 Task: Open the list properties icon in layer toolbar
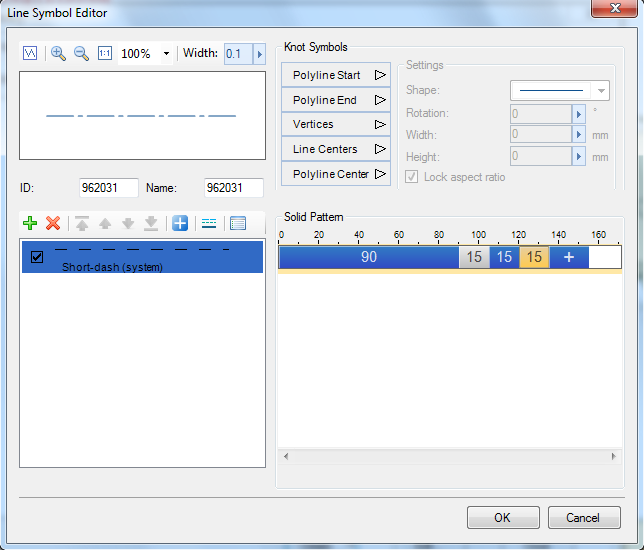point(237,223)
